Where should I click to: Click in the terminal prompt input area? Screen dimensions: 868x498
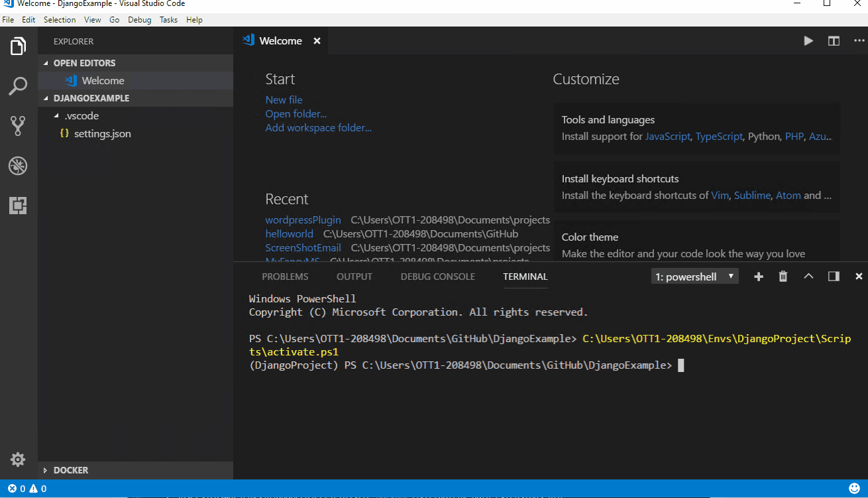pos(681,365)
